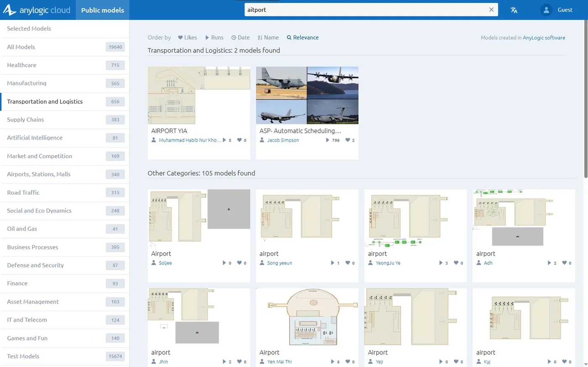Sort models by Likes
The height and width of the screenshot is (367, 588).
coord(187,37)
